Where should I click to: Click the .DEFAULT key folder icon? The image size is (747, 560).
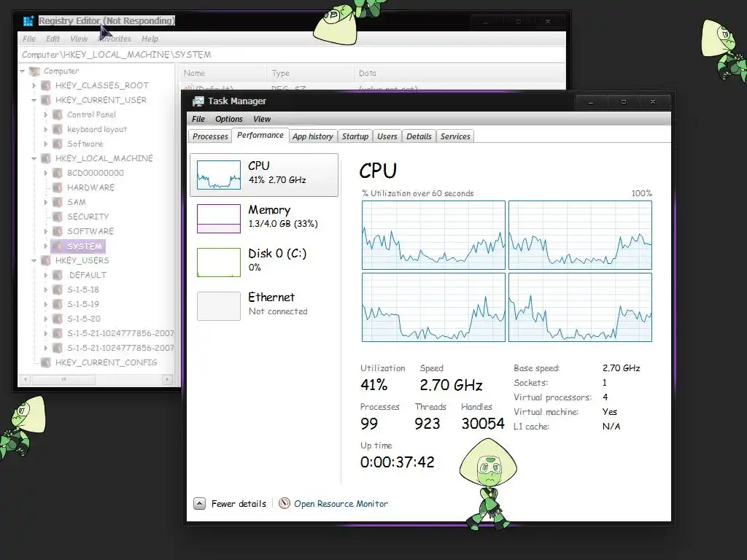click(58, 275)
